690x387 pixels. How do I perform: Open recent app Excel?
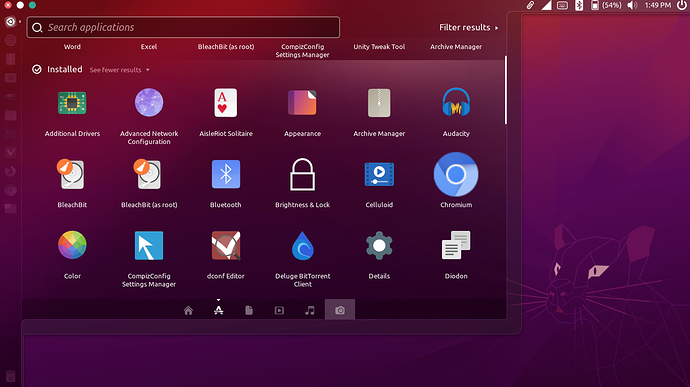pyautogui.click(x=149, y=47)
